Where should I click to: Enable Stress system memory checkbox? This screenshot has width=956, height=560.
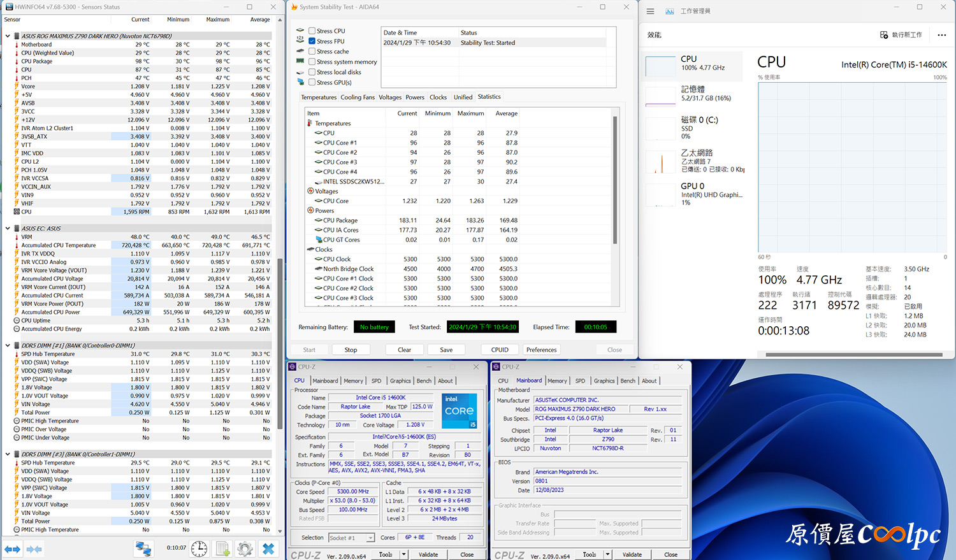point(312,62)
